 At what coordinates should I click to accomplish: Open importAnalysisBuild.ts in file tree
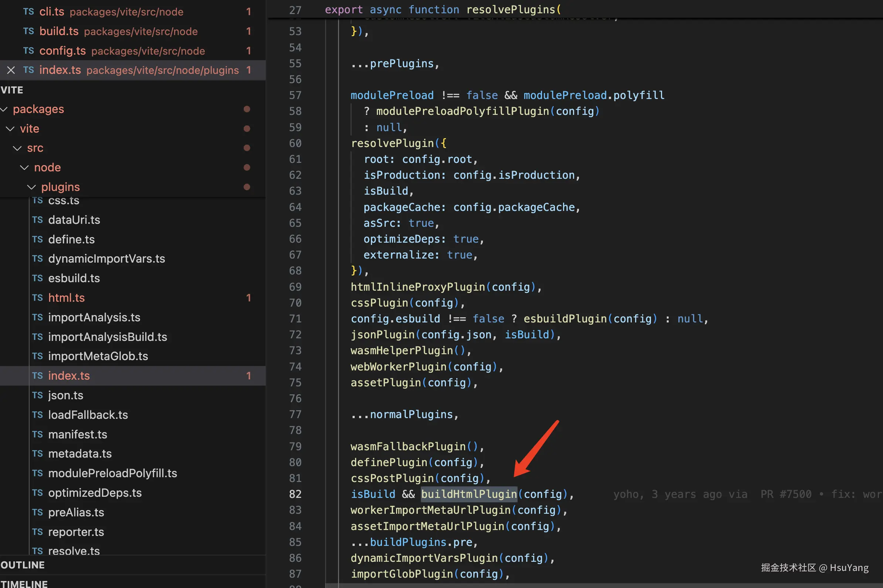(107, 337)
